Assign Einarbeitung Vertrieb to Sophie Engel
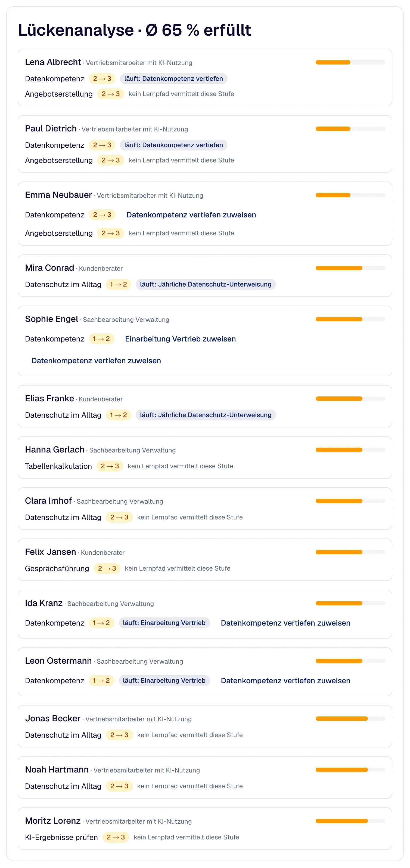Viewport: 410px width, 868px height. [x=181, y=339]
